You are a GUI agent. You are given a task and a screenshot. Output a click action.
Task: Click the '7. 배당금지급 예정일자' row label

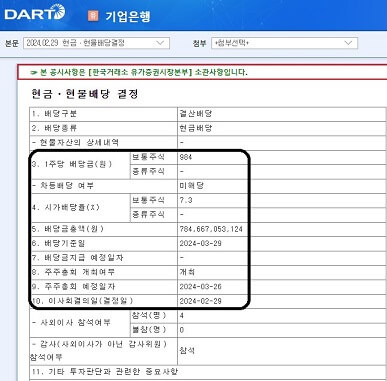coord(78,258)
